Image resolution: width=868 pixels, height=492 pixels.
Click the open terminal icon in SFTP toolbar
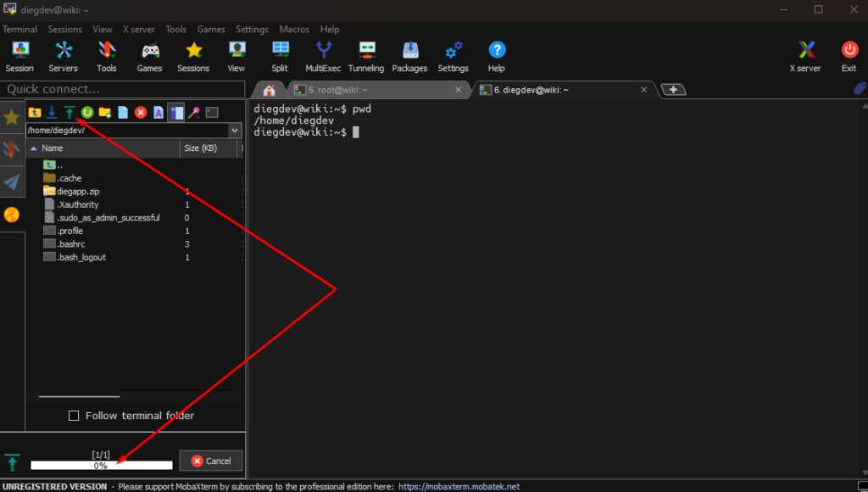click(x=212, y=113)
